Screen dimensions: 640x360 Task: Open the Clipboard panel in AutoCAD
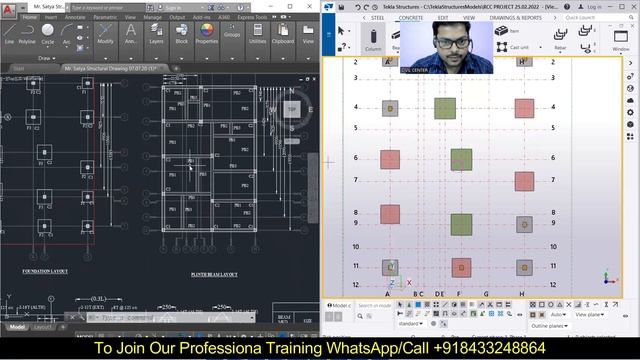click(x=283, y=34)
